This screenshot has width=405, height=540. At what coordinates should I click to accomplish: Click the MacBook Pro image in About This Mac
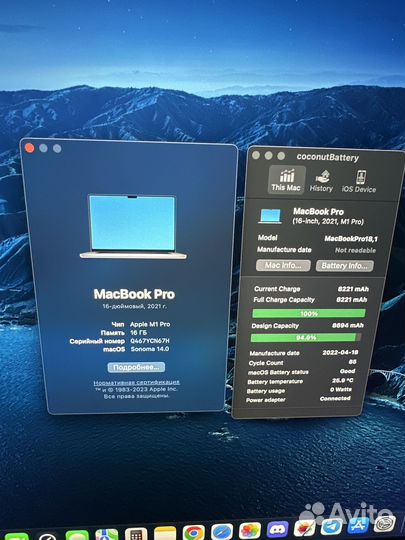click(x=133, y=226)
